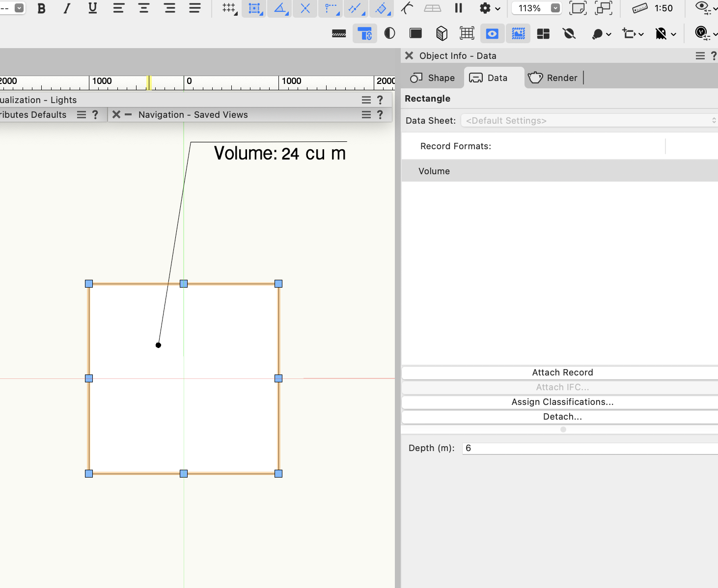
Task: Toggle snap to object
Action: tap(254, 8)
